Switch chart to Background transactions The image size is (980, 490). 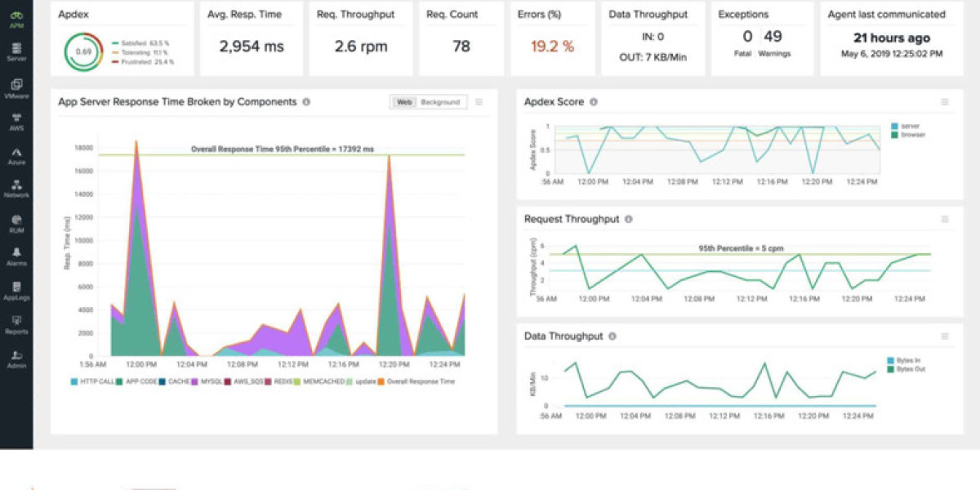[440, 102]
